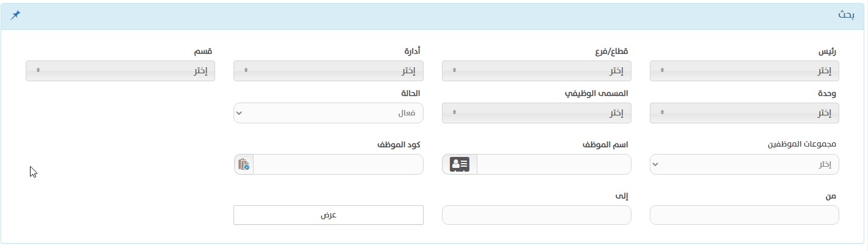Open the الحالة dropdown showing فعال
Image resolution: width=868 pixels, height=251 pixels.
pyautogui.click(x=328, y=113)
